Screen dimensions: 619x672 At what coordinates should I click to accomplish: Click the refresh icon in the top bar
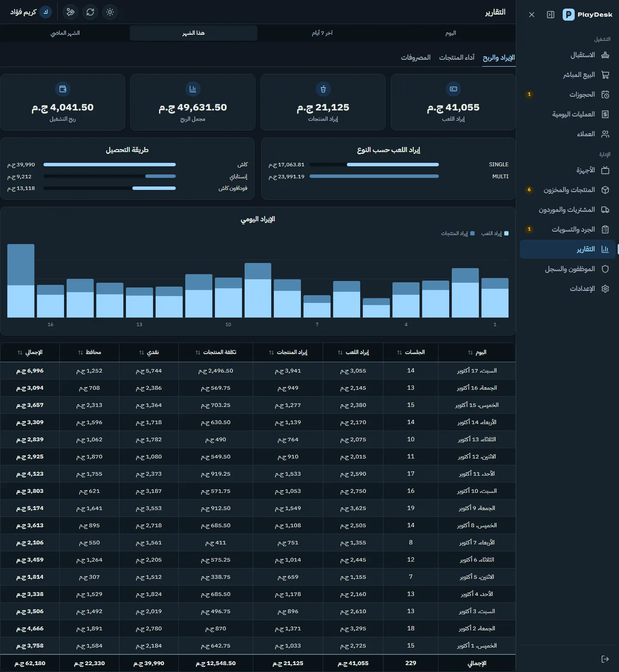point(90,12)
